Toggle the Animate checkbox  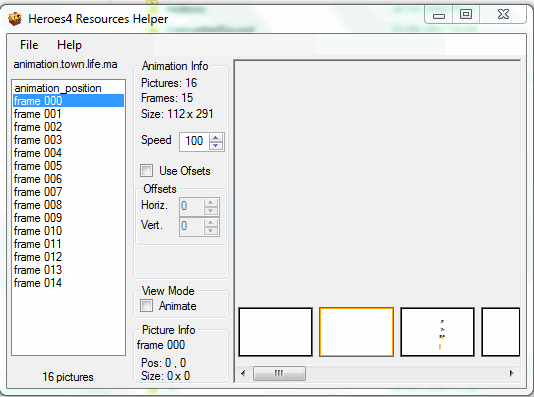click(x=147, y=305)
